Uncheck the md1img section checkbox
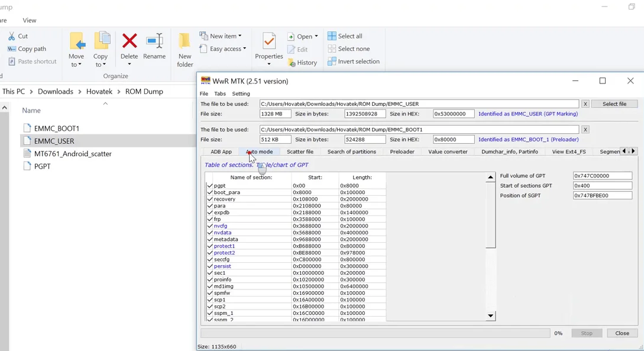 coord(210,286)
